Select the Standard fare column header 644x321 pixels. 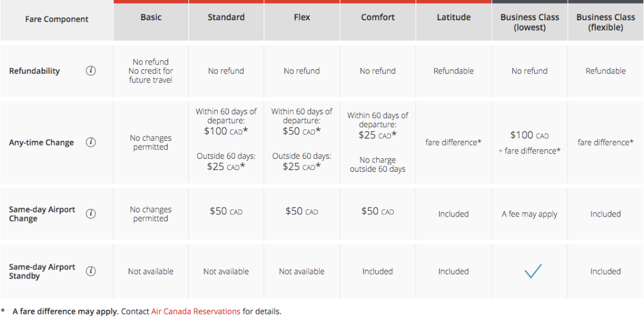(x=226, y=18)
